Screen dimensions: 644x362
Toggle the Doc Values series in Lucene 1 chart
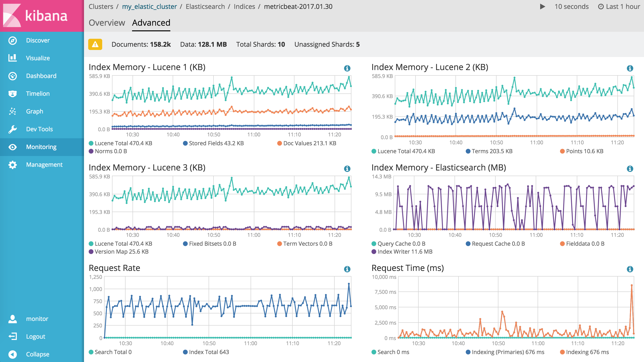tap(310, 143)
